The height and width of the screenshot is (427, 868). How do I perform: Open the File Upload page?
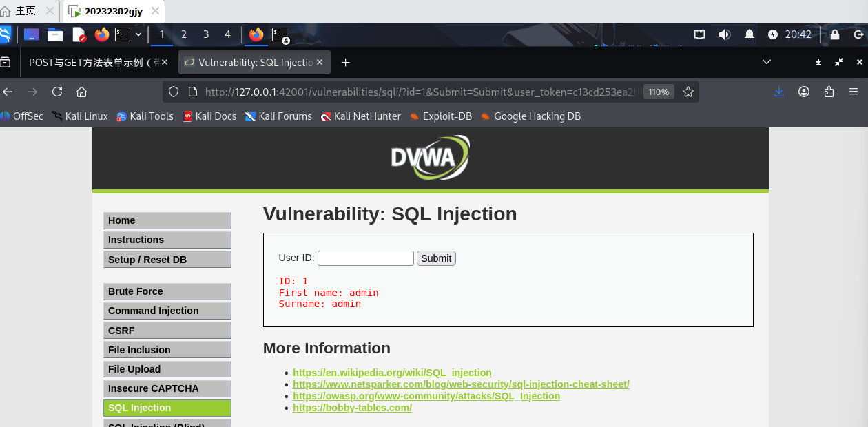(167, 369)
